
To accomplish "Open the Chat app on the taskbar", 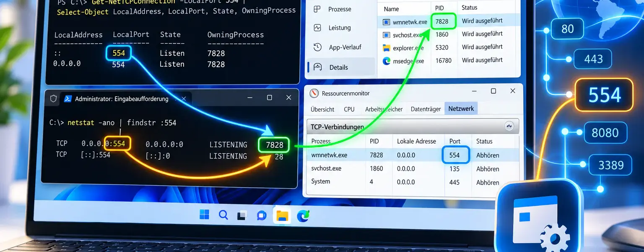I will coord(262,215).
